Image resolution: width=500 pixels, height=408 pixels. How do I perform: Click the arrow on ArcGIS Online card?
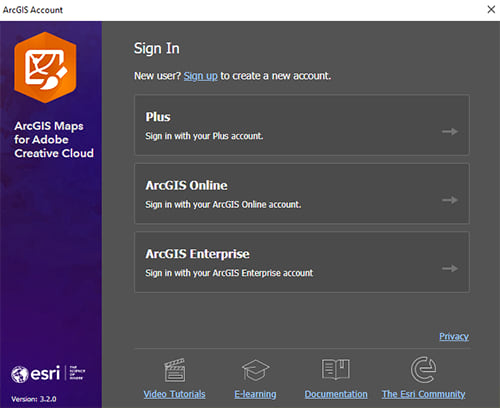[450, 200]
